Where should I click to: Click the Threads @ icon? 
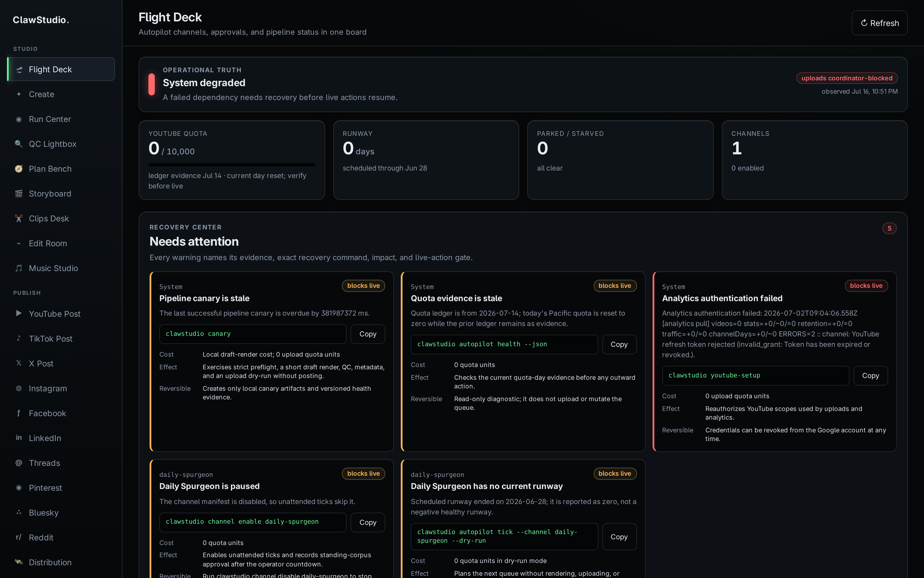pos(19,463)
